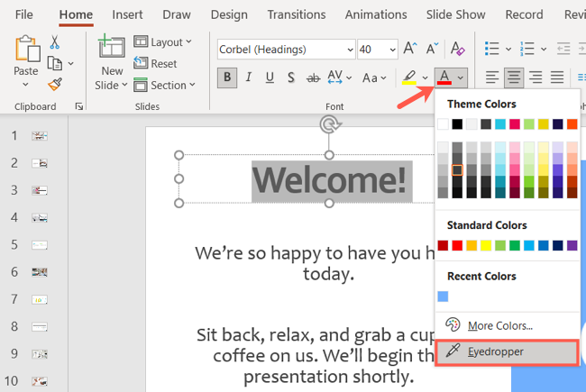Switch to the Draw tab
The width and height of the screenshot is (586, 392).
(x=177, y=14)
